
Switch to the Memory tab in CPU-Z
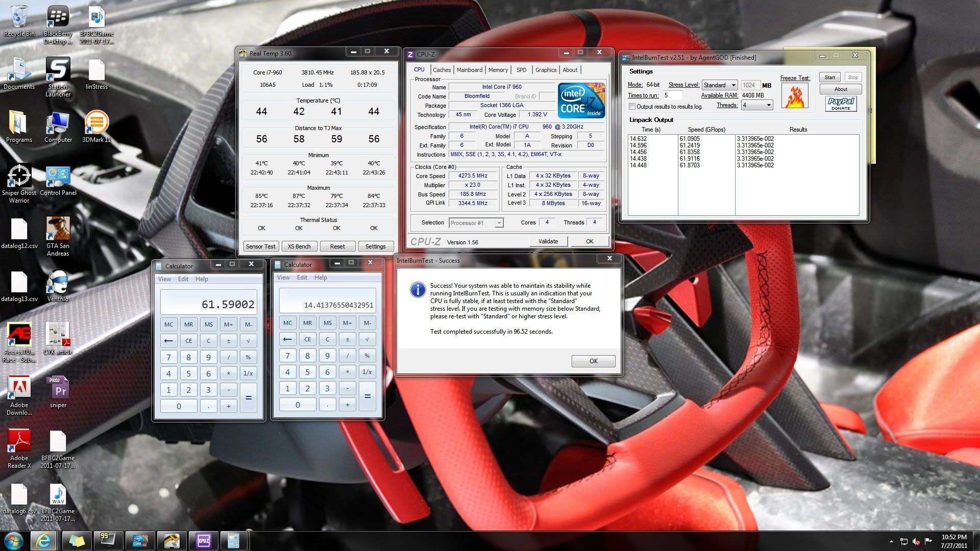498,70
